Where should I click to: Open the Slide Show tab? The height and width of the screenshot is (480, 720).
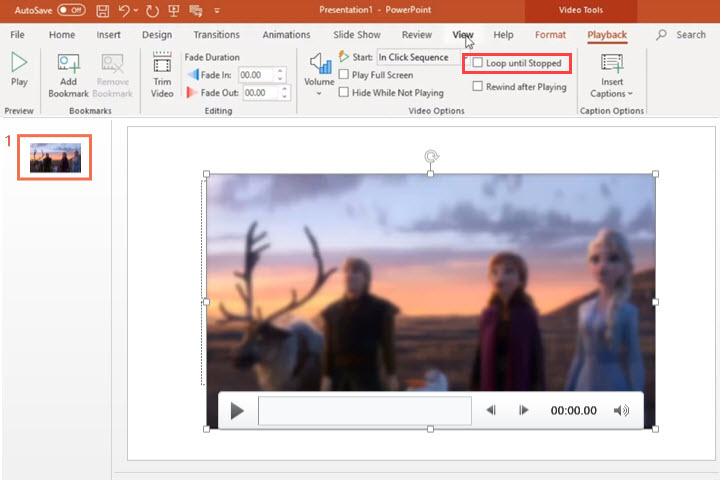[356, 35]
